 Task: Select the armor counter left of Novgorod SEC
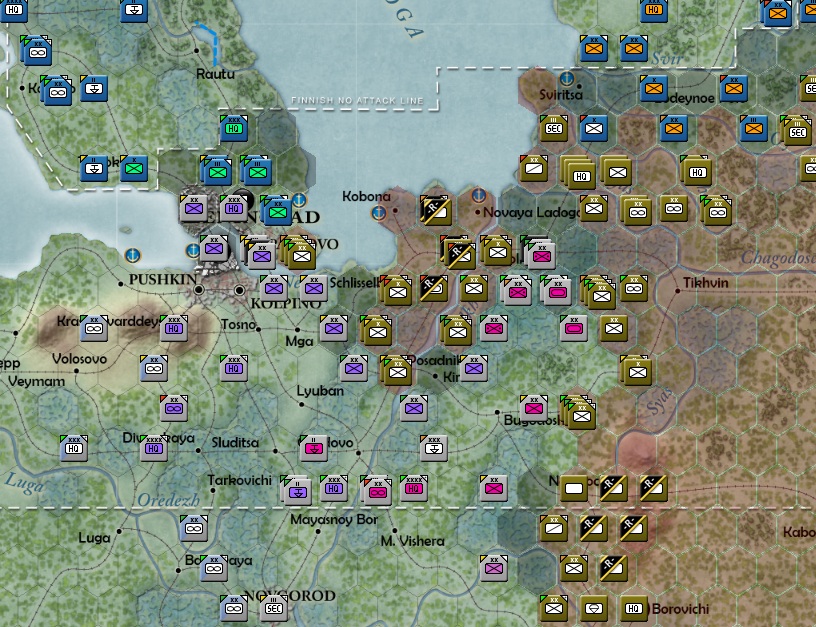(x=234, y=608)
